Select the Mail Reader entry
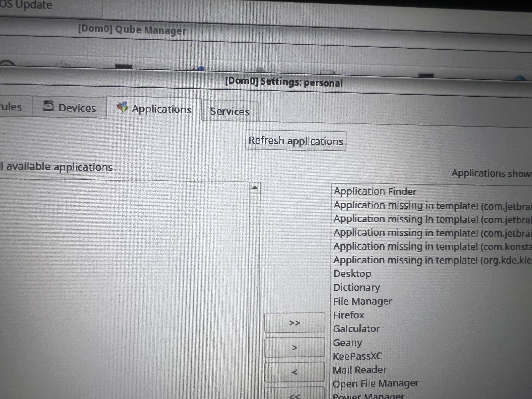This screenshot has height=399, width=532. (x=360, y=370)
